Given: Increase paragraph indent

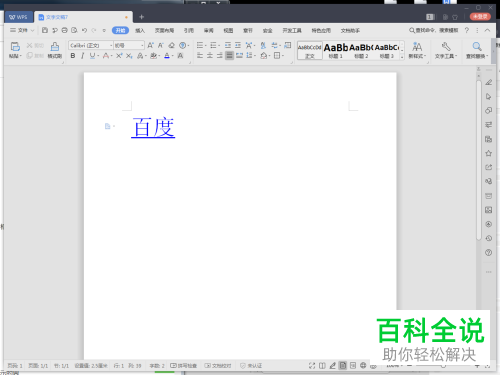Looking at the screenshot, I should [238, 45].
